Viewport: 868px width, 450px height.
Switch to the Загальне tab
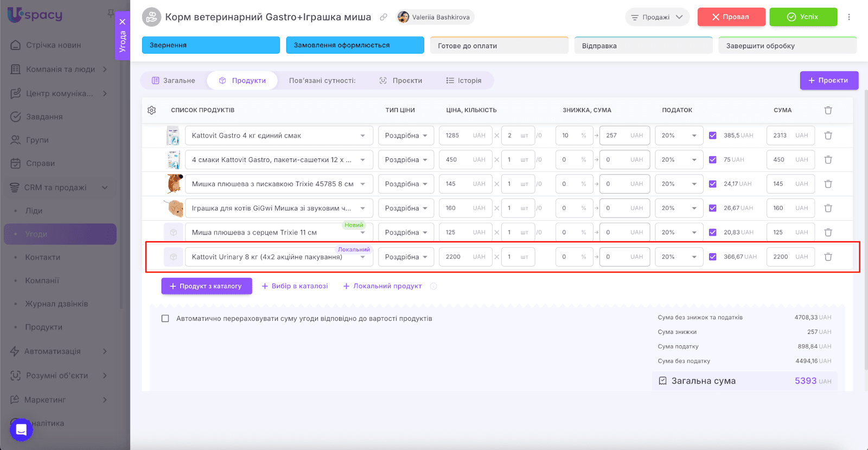click(x=174, y=81)
